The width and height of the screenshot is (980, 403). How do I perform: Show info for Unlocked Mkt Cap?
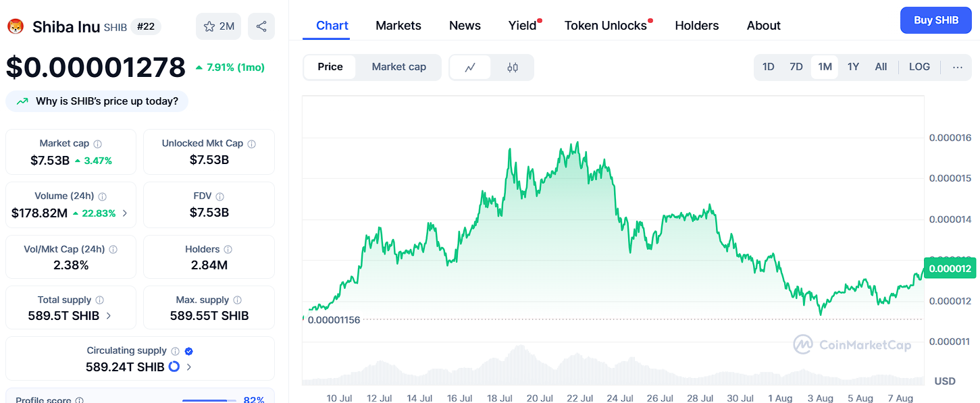coord(251,144)
